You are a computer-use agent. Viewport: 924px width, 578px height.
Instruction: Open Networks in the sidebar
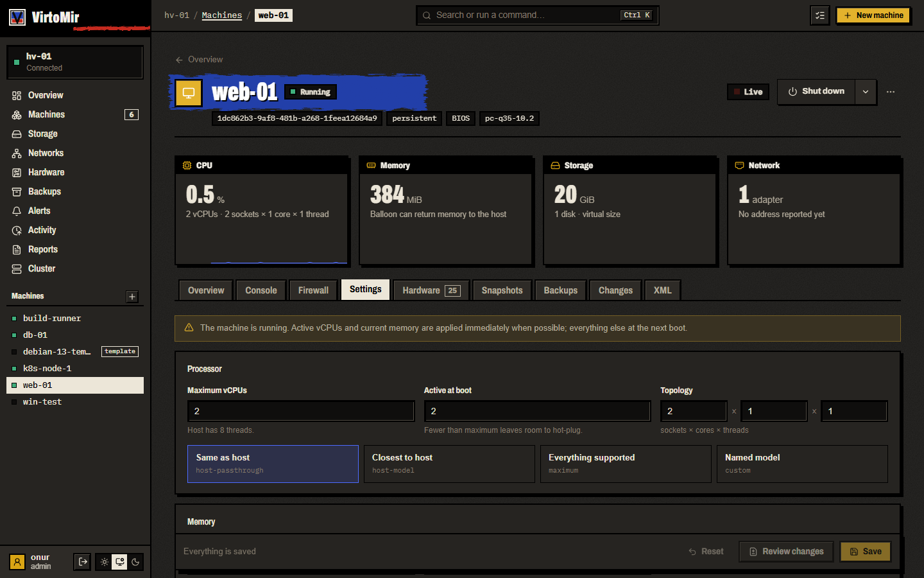pyautogui.click(x=75, y=153)
